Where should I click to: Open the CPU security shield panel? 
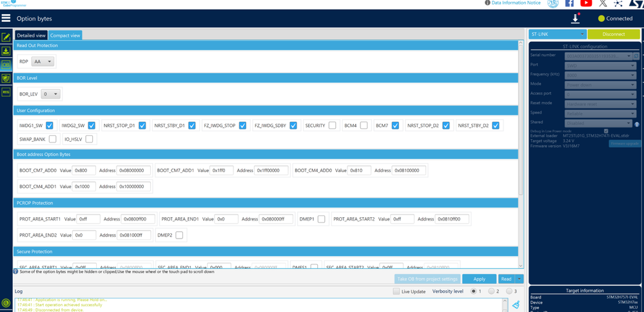pyautogui.click(x=6, y=78)
